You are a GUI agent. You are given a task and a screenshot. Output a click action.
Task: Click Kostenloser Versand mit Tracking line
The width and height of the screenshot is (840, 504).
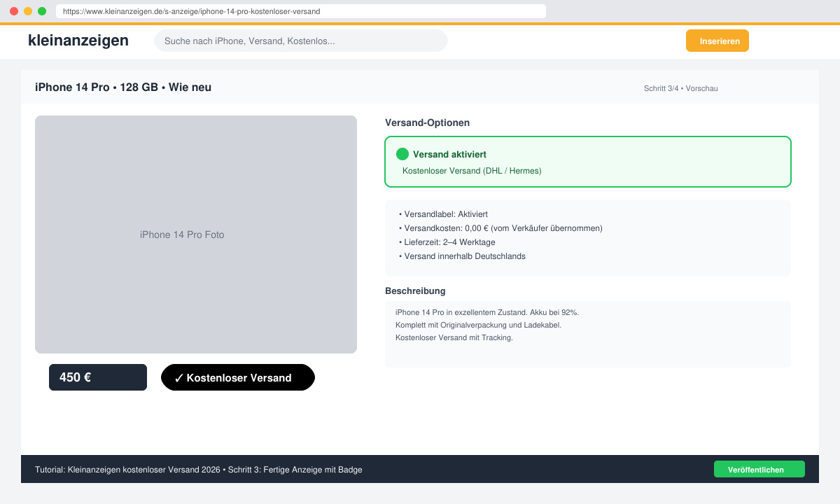pos(454,337)
